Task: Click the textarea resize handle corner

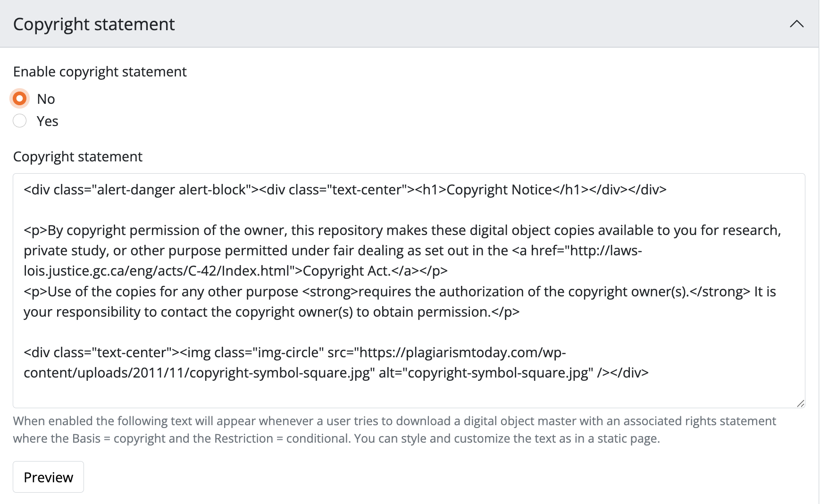Action: point(800,403)
